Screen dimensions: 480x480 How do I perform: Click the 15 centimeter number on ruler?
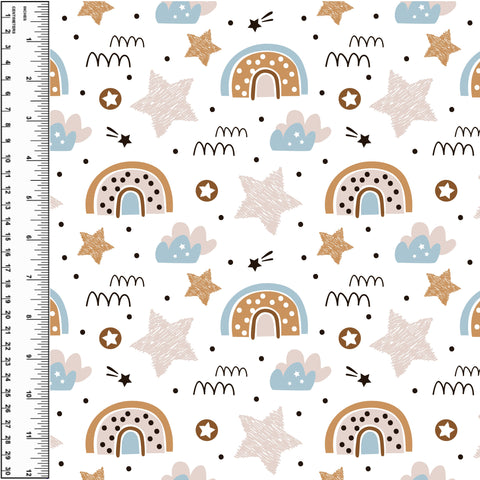(8, 237)
